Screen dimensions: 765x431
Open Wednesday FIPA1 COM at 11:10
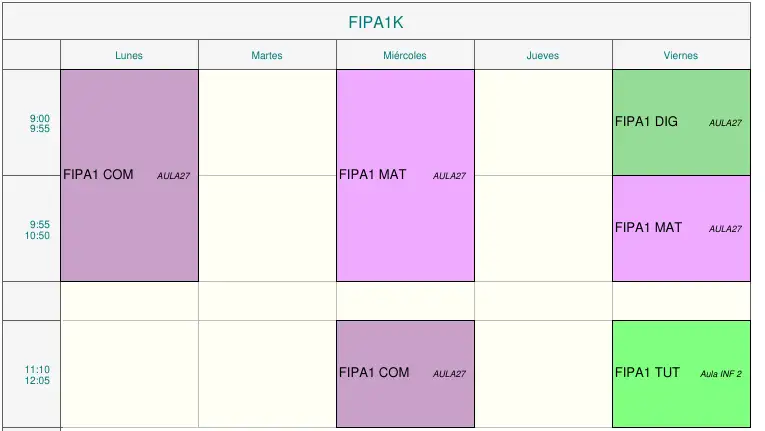tap(405, 374)
